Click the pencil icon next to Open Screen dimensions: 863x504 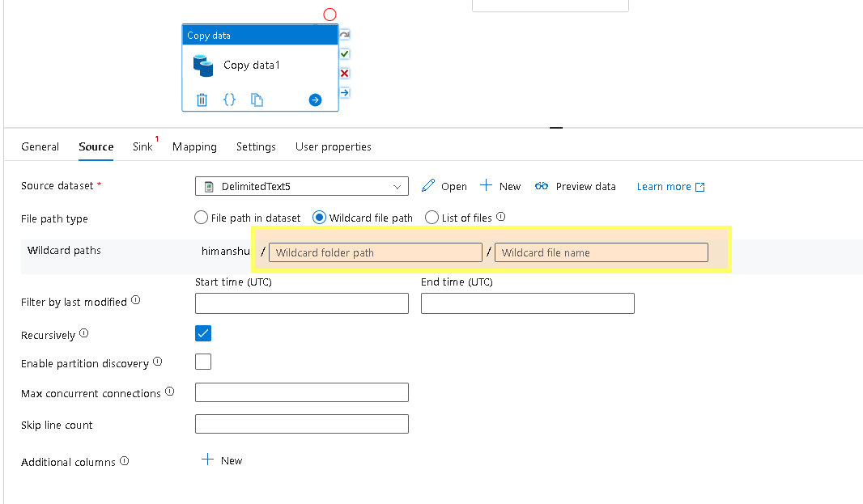[428, 185]
